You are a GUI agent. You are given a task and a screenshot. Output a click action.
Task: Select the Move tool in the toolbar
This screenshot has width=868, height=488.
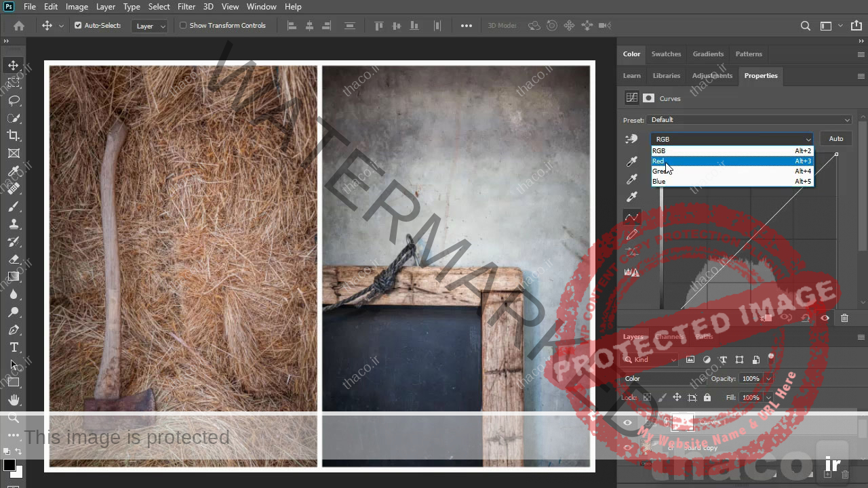pos(14,66)
